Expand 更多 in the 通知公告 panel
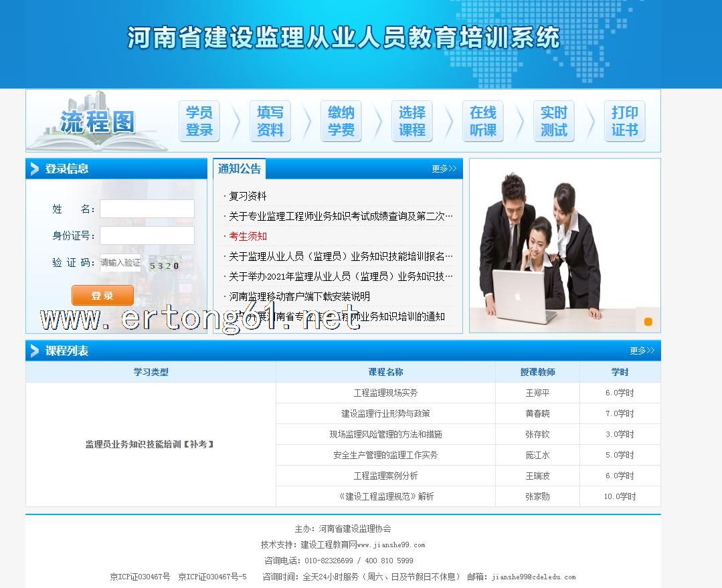Viewport: 722px width, 588px height. (444, 169)
